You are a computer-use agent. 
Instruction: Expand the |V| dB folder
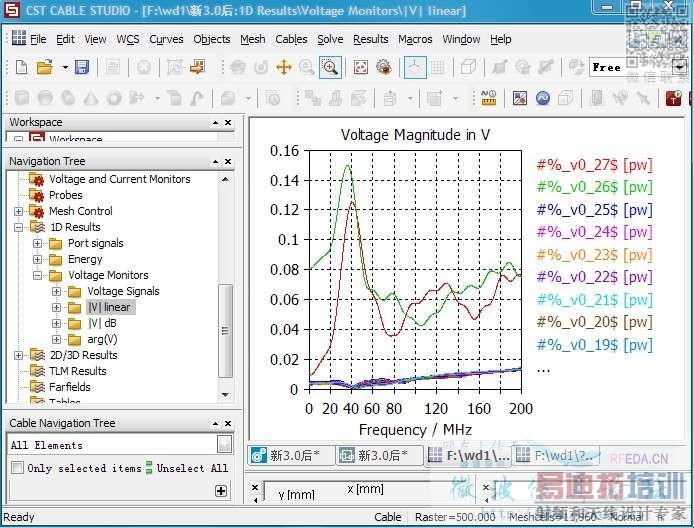click(57, 323)
